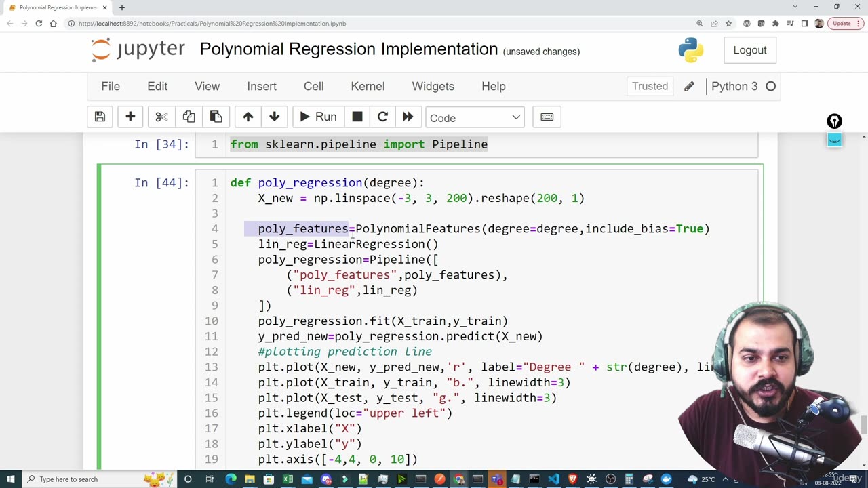The width and height of the screenshot is (868, 488).
Task: Insert a cell below with plus icon
Action: click(x=130, y=117)
